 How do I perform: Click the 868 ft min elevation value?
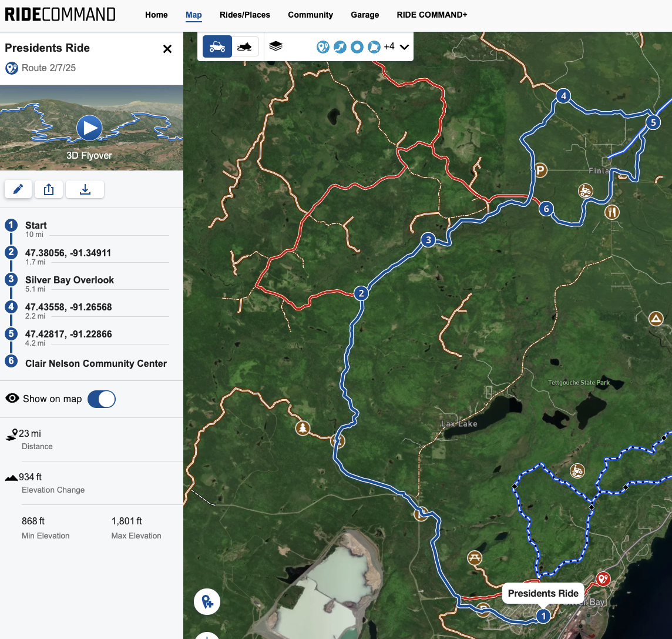[33, 521]
